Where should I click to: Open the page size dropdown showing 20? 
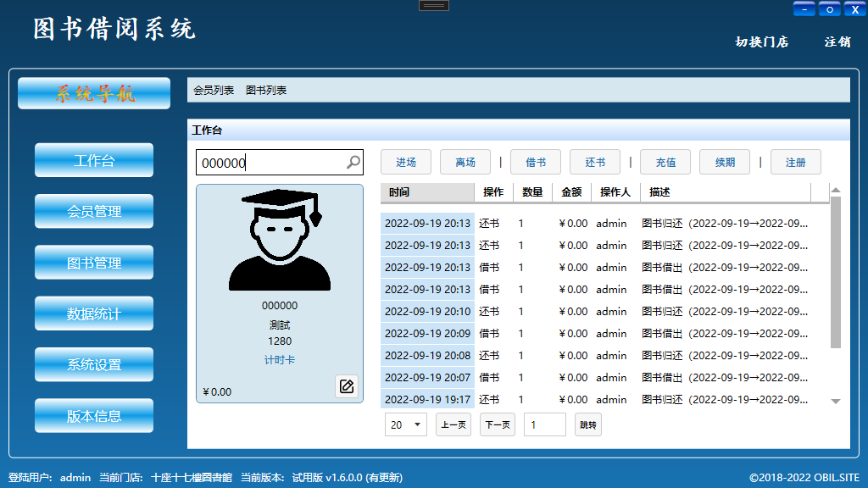coord(406,425)
